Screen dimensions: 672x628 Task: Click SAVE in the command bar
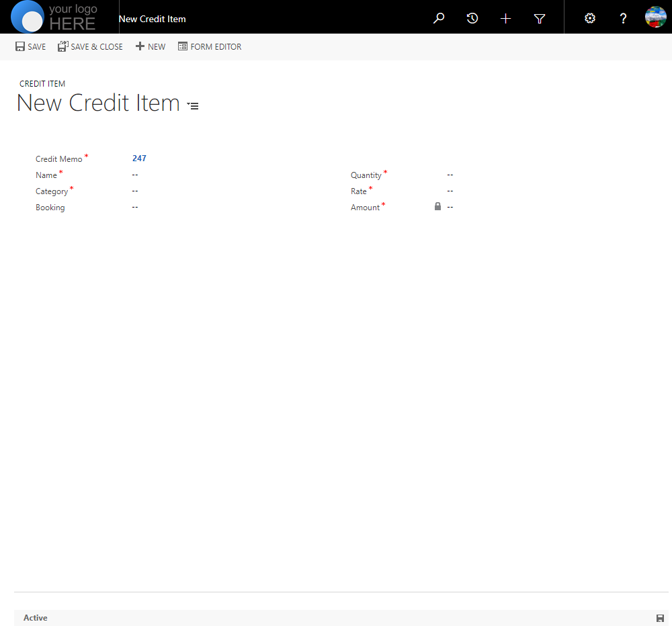click(x=30, y=47)
